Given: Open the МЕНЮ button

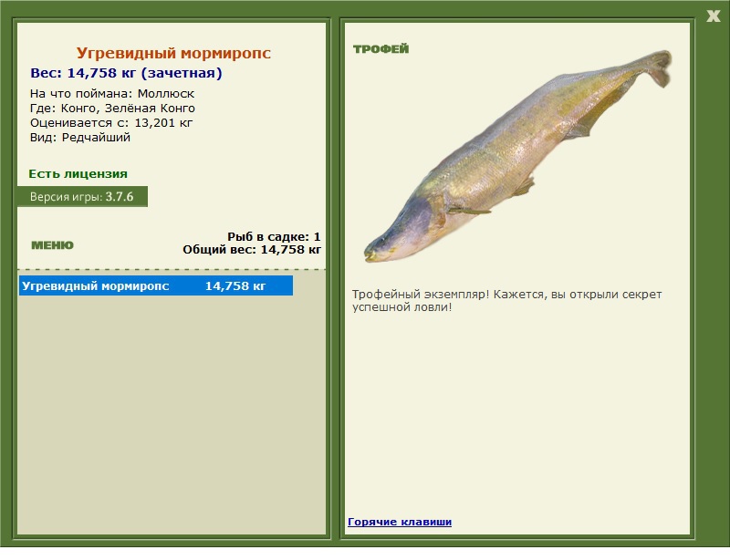Looking at the screenshot, I should [53, 245].
